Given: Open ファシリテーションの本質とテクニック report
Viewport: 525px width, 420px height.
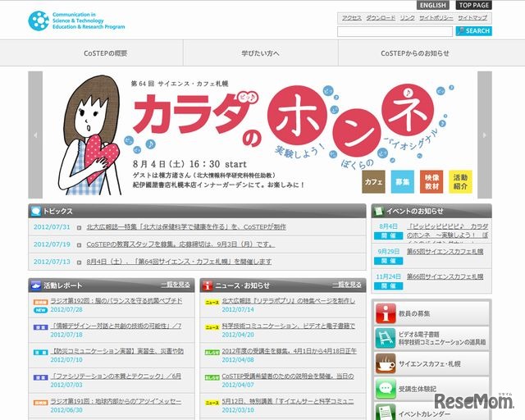Looking at the screenshot, I should pos(116,377).
